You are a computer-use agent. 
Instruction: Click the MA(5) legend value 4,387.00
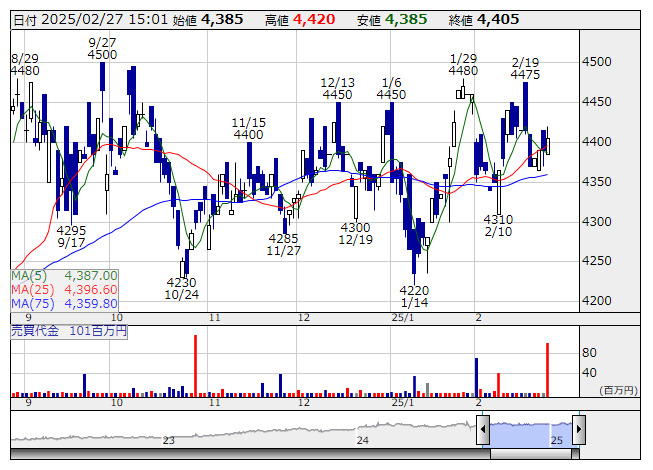[91, 276]
